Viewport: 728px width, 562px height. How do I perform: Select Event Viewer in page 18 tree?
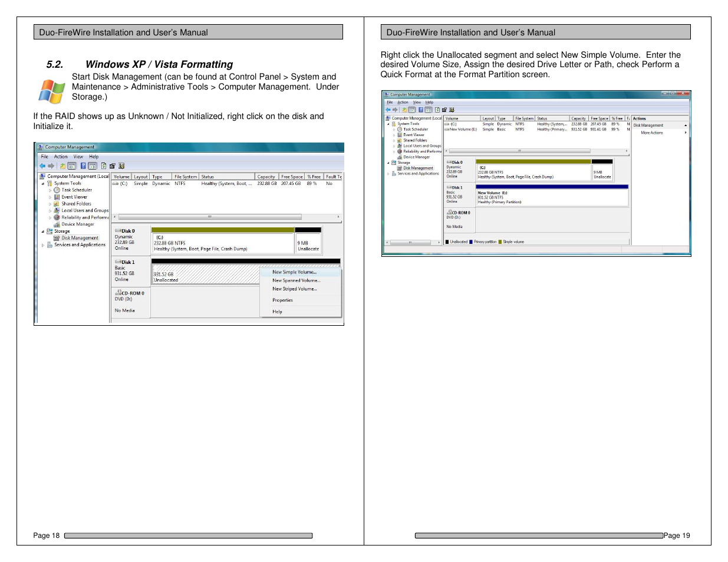(74, 197)
